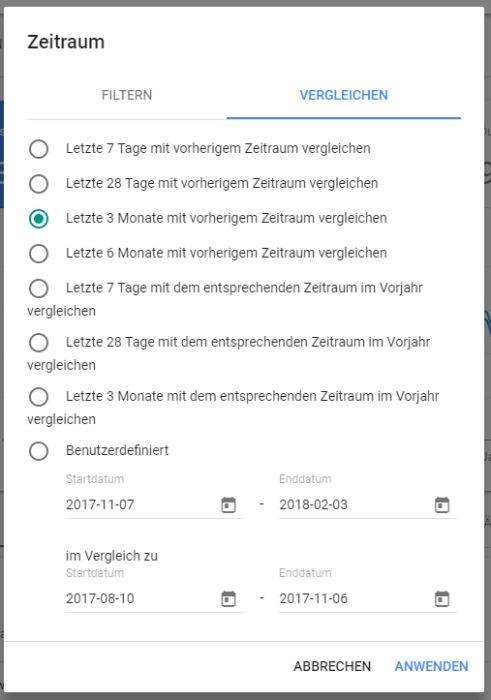This screenshot has height=700, width=491.
Task: Select Letzte 28 Tage mit vorherigem Zeitraum
Action: (39, 183)
